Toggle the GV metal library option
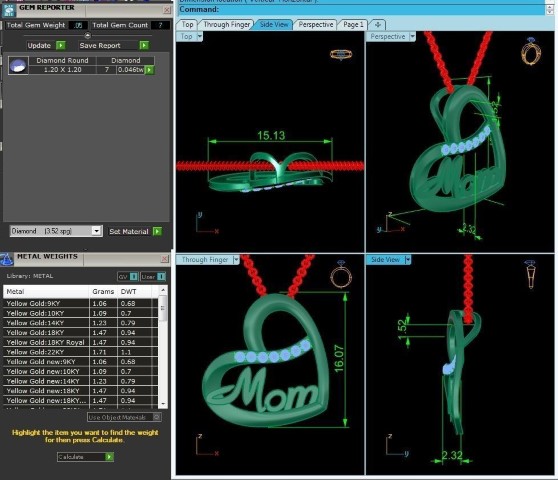The image size is (558, 480). pos(128,276)
